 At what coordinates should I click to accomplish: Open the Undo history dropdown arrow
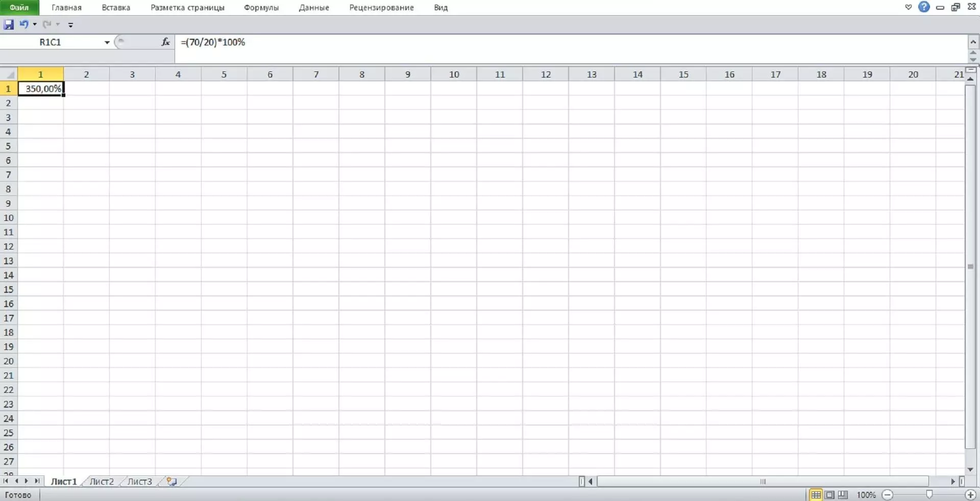(x=35, y=24)
